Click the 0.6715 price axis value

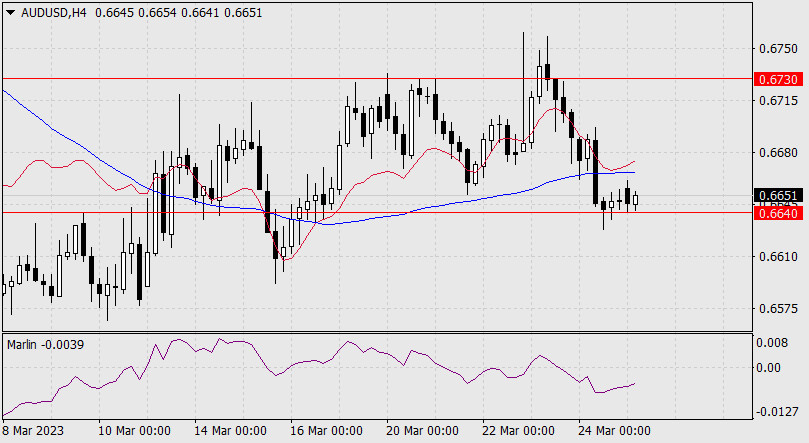[777, 101]
